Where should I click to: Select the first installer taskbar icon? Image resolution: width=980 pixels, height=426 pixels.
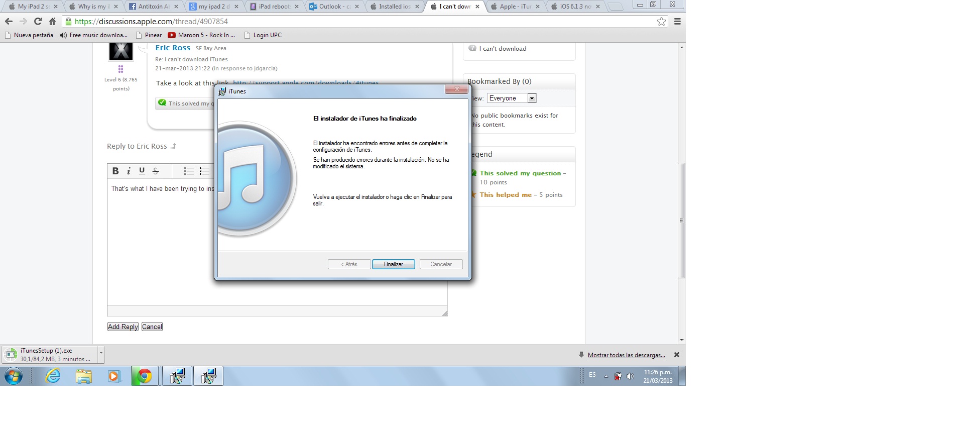177,376
